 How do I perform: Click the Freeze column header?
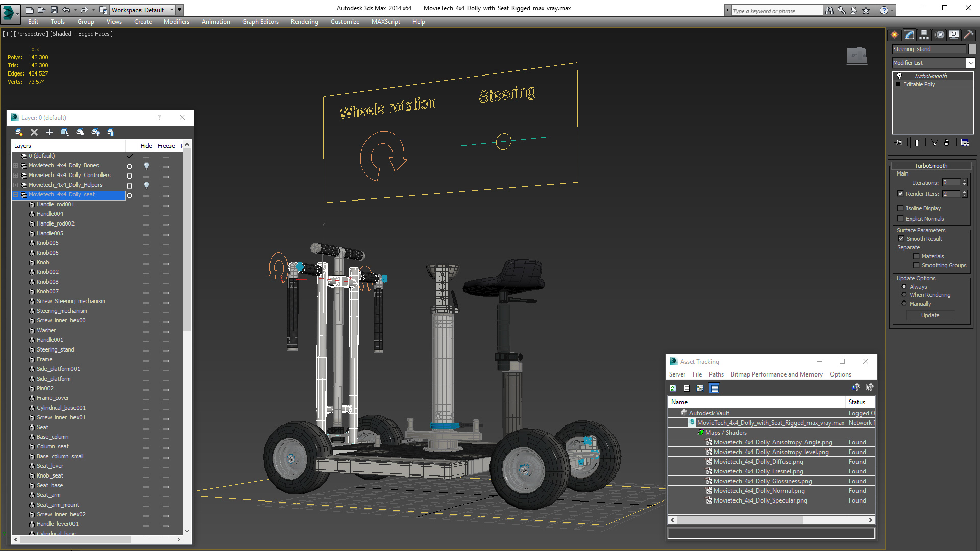point(166,146)
